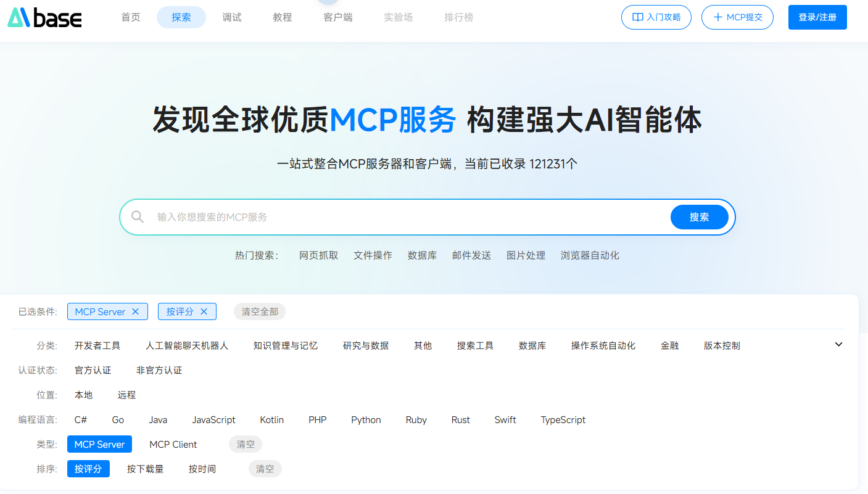Switch to the 调试 tab
The height and width of the screenshot is (494, 868).
tap(232, 17)
